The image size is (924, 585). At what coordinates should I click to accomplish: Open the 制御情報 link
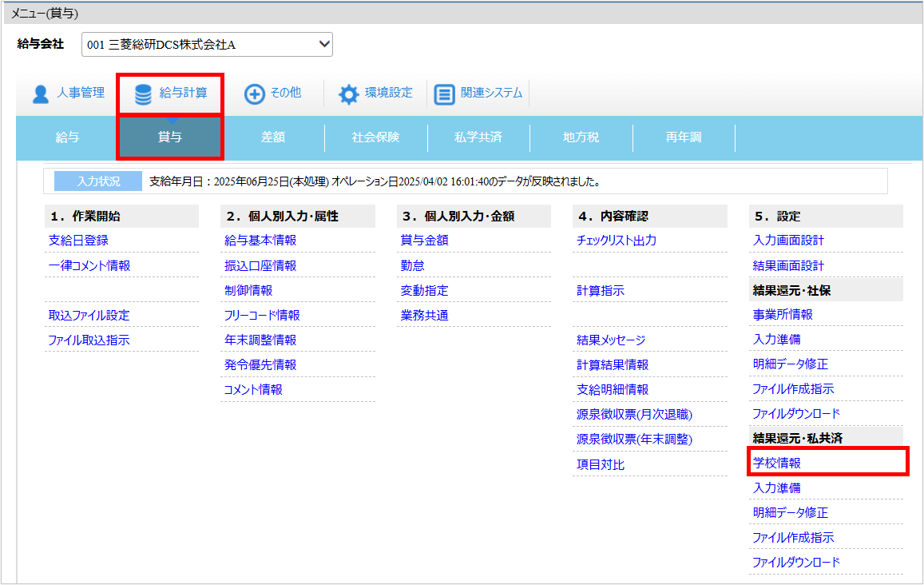(248, 291)
